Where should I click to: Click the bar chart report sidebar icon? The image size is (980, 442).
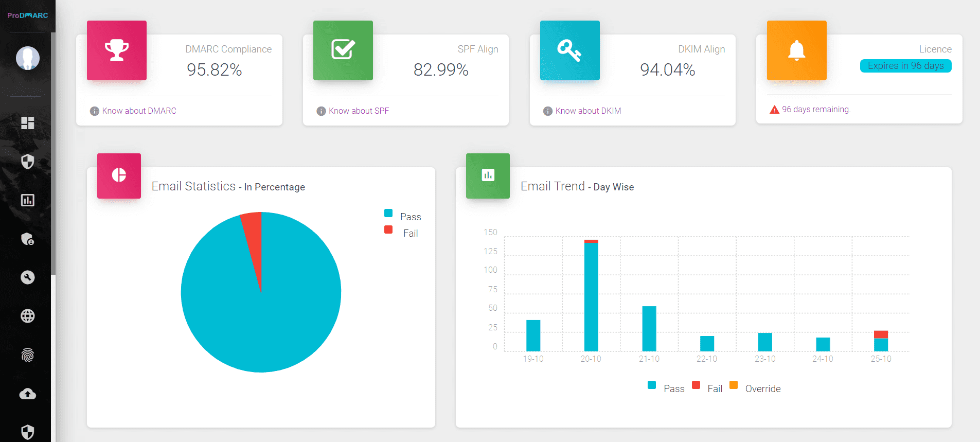[x=28, y=200]
